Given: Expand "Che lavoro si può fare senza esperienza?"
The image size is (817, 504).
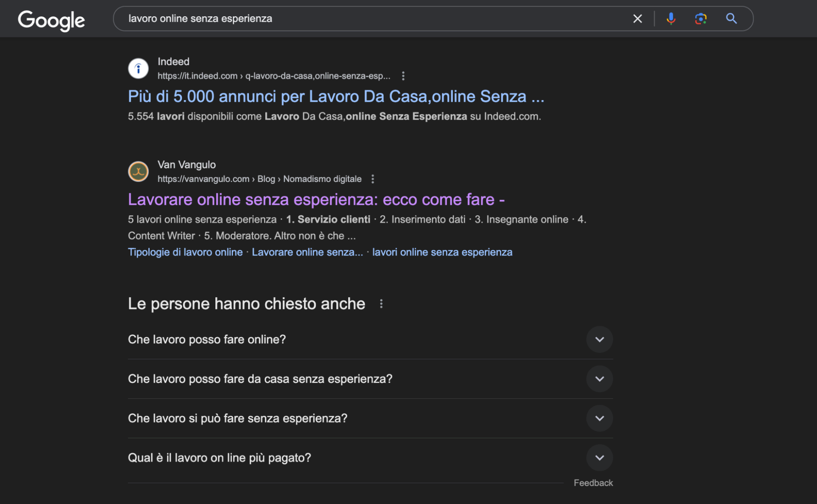Looking at the screenshot, I should point(599,418).
